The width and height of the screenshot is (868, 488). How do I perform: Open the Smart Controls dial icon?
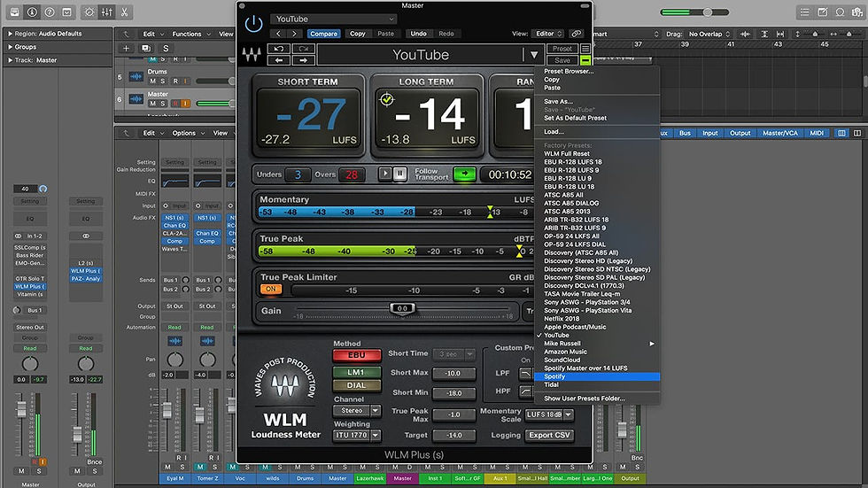point(89,12)
